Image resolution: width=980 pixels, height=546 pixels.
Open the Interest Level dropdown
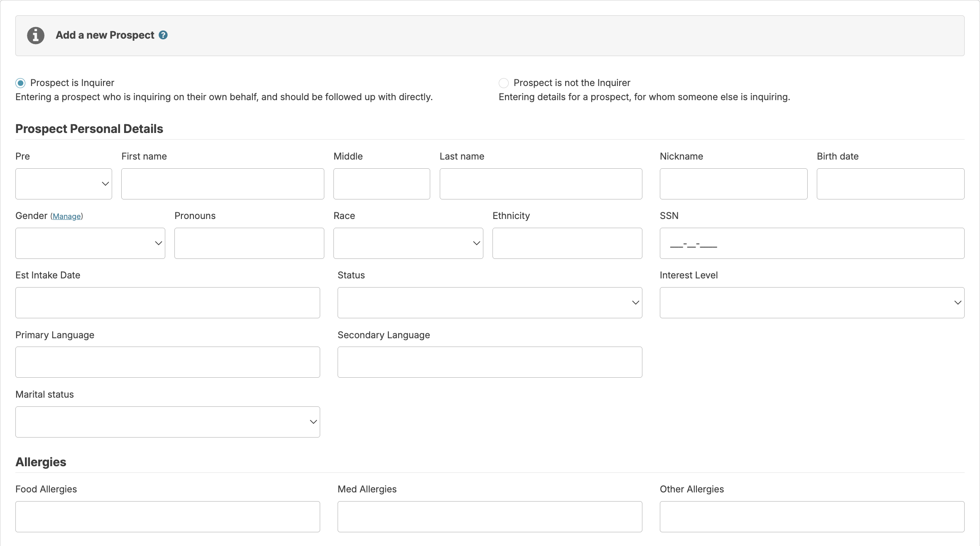(x=811, y=303)
